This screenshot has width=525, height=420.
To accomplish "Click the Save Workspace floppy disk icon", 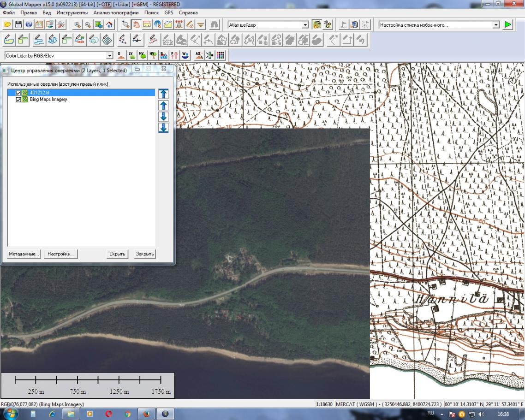I will coord(18,25).
